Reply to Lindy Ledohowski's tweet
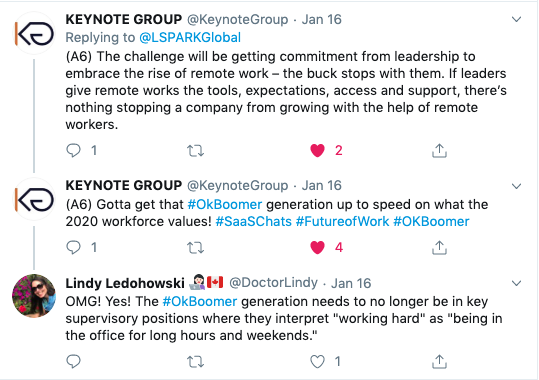Image resolution: width=539 pixels, height=380 pixels. click(x=73, y=361)
